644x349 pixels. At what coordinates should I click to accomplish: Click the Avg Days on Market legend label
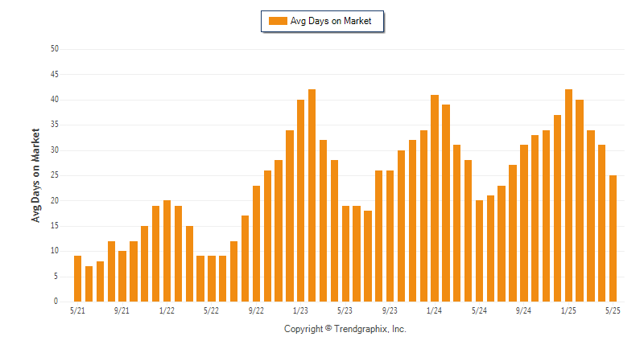tap(331, 21)
